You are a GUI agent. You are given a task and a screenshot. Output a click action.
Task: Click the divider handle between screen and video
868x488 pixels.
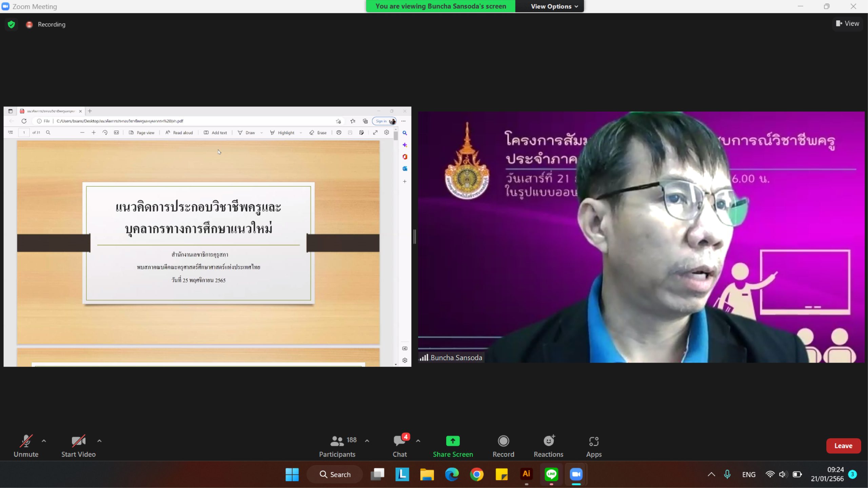click(x=415, y=237)
